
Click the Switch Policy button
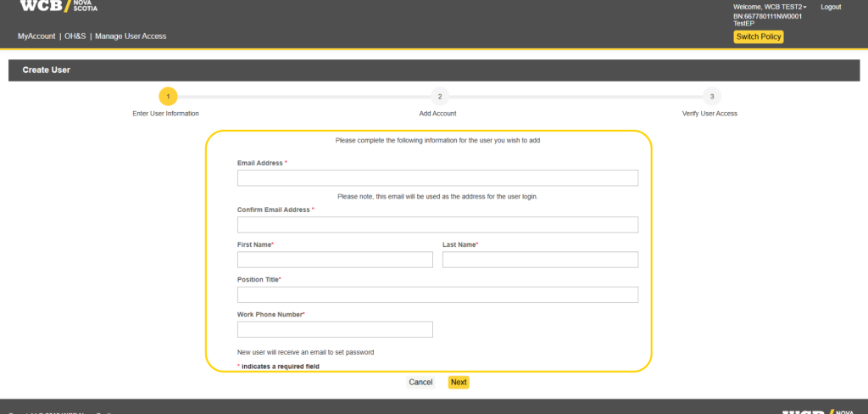coord(759,36)
